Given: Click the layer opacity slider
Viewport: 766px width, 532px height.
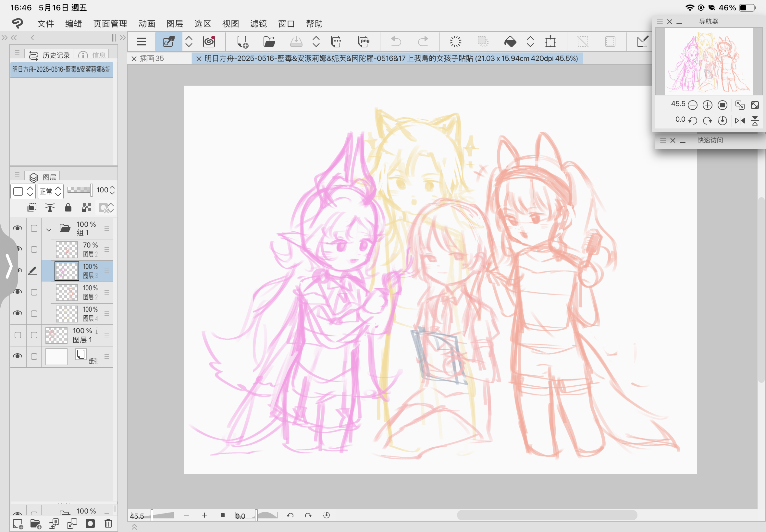Looking at the screenshot, I should 80,190.
